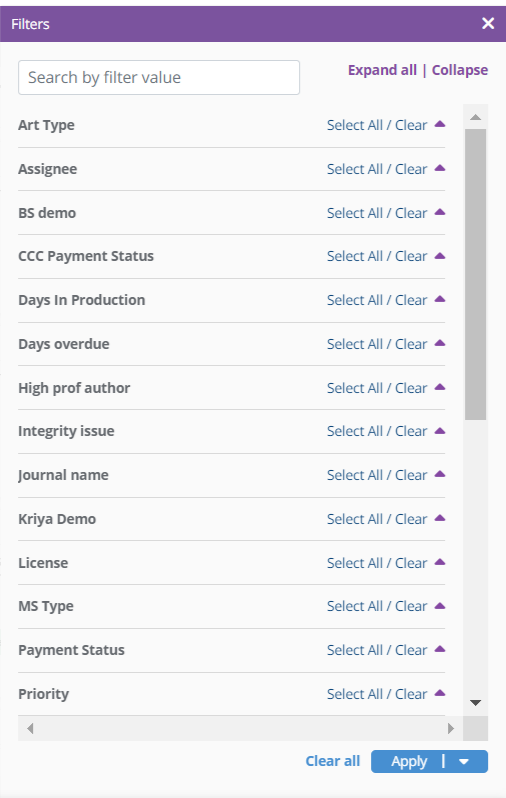Toggle the Journal name filter triangle

click(x=440, y=474)
